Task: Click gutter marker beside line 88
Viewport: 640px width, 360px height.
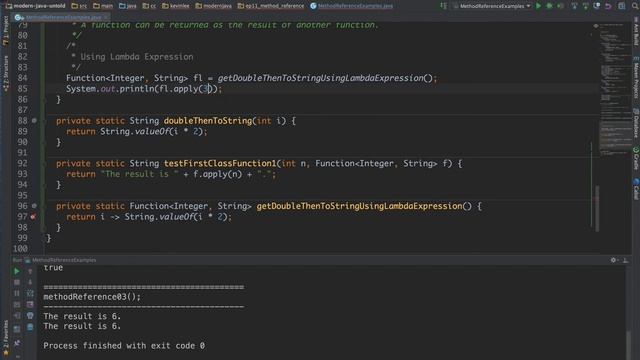Action: click(34, 121)
